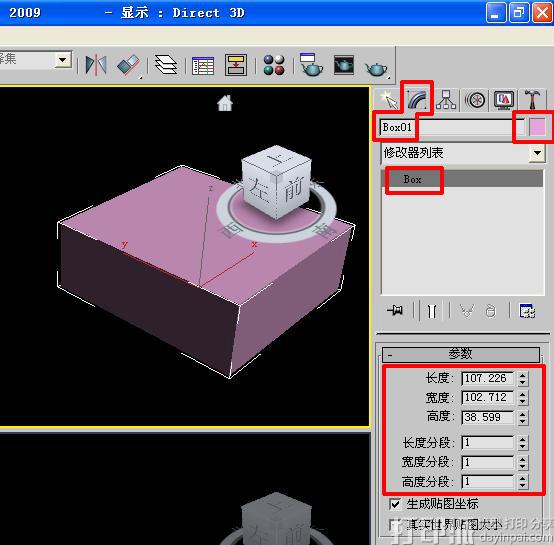Click Remove Modifier trash icon

[x=491, y=311]
